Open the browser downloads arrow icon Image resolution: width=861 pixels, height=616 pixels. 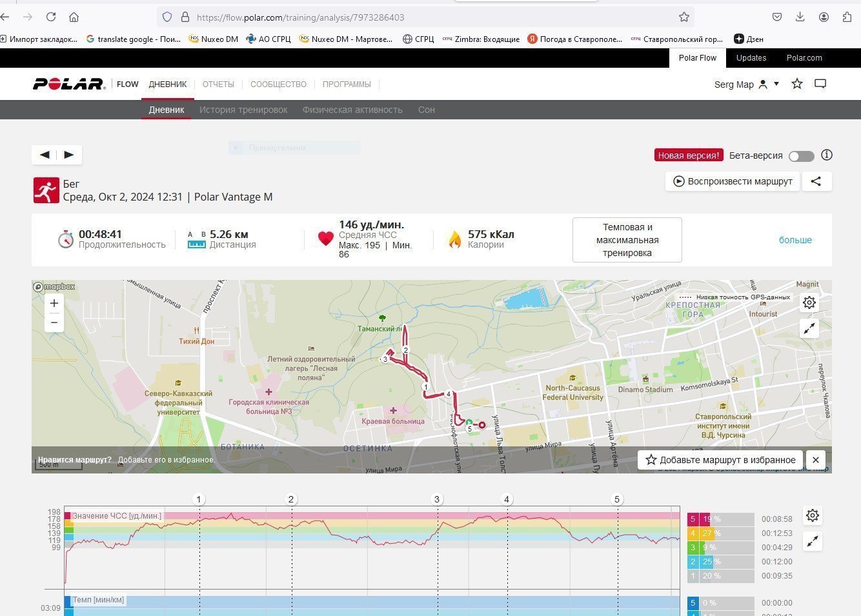point(800,17)
